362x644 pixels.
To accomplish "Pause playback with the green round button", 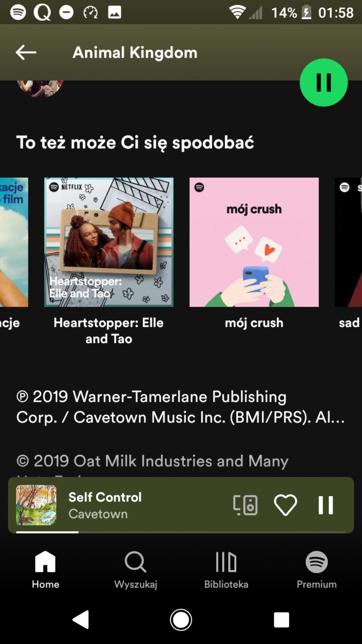I will coord(323,82).
